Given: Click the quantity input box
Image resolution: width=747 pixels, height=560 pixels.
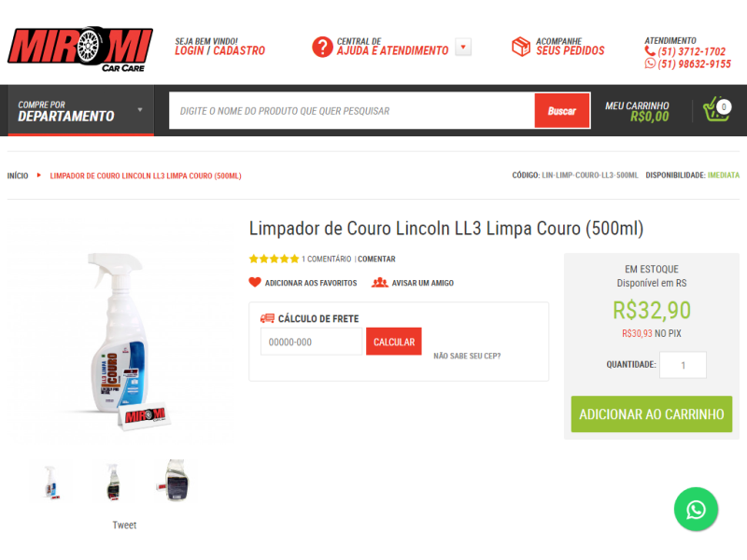Looking at the screenshot, I should [x=683, y=365].
